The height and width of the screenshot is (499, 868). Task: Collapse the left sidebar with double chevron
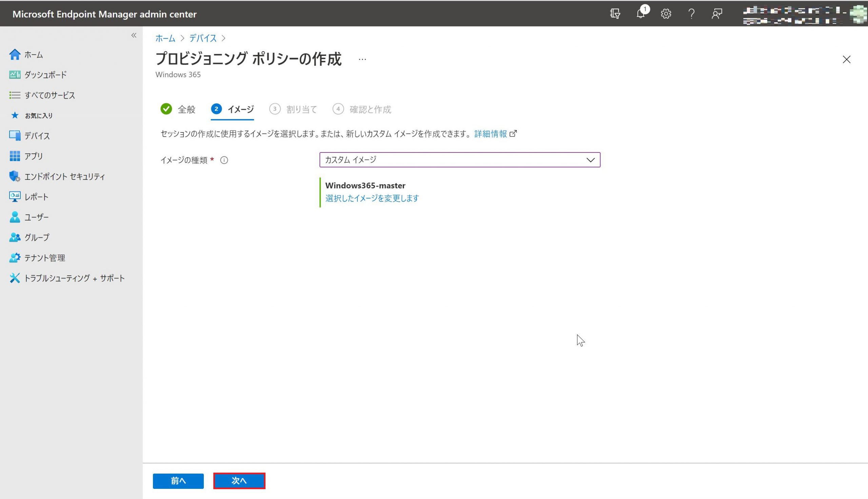tap(134, 35)
